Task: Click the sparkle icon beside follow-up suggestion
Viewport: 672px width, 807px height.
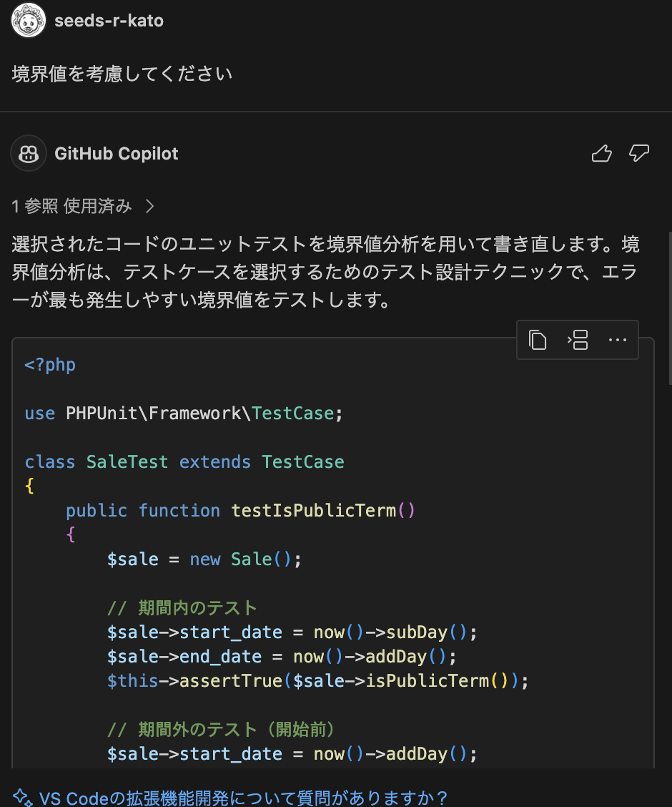Action: click(23, 797)
